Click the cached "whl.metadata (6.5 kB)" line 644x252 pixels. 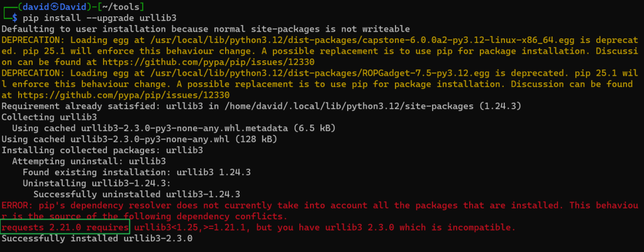(x=167, y=129)
